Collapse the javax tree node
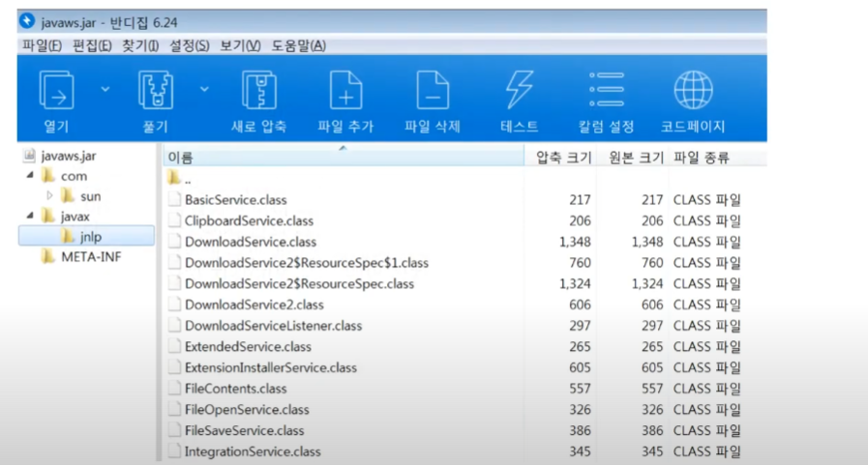Viewport: 868px width, 465px height. click(30, 216)
